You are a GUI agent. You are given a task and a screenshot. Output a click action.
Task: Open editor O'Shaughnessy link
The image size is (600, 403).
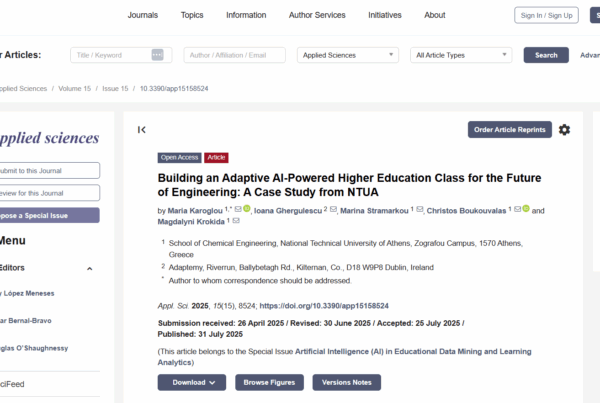click(x=34, y=348)
